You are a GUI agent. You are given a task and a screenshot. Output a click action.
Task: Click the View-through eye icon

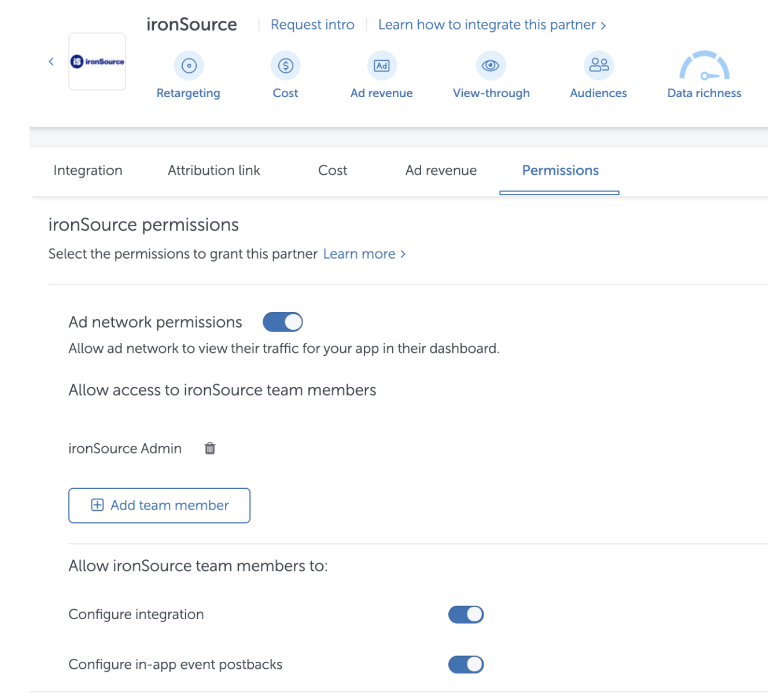click(491, 66)
